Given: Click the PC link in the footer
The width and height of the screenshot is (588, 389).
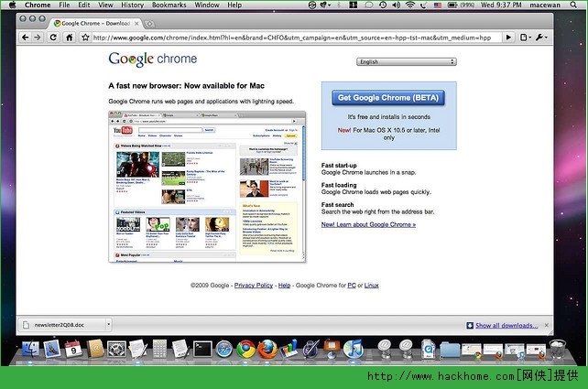Looking at the screenshot, I should tap(352, 286).
